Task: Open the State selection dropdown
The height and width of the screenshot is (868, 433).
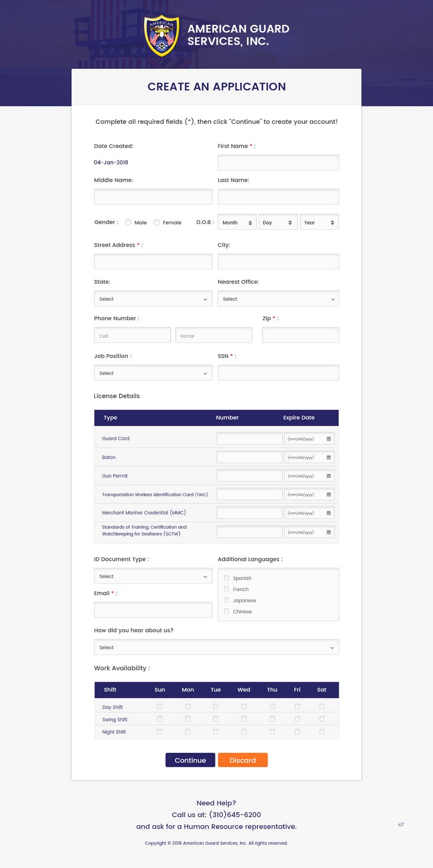Action: coord(153,299)
